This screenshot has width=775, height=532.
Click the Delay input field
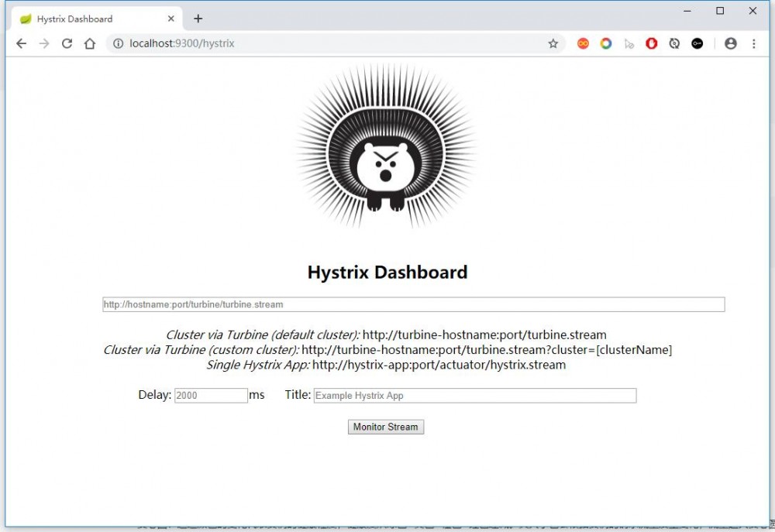coord(211,395)
